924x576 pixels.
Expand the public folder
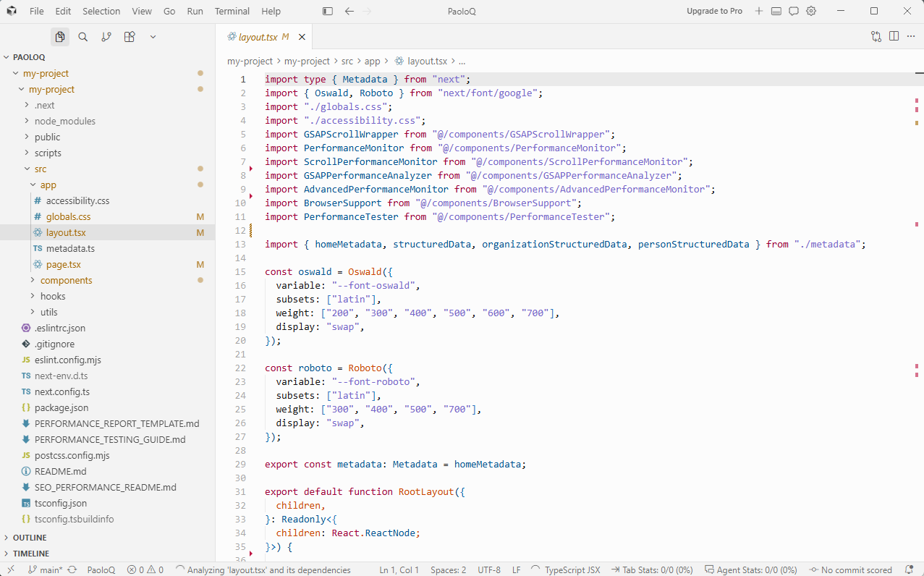pos(107,137)
